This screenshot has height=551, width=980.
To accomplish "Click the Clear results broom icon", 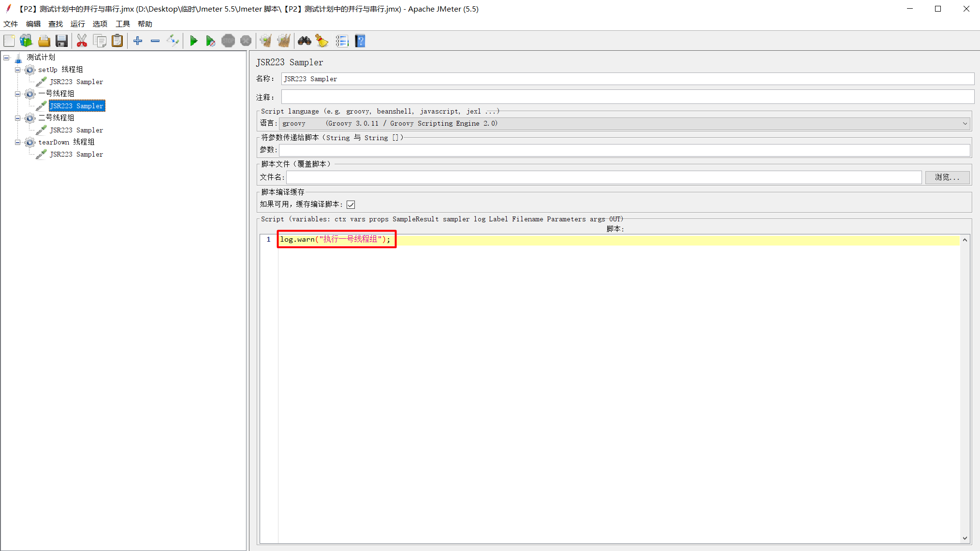I will (x=266, y=41).
